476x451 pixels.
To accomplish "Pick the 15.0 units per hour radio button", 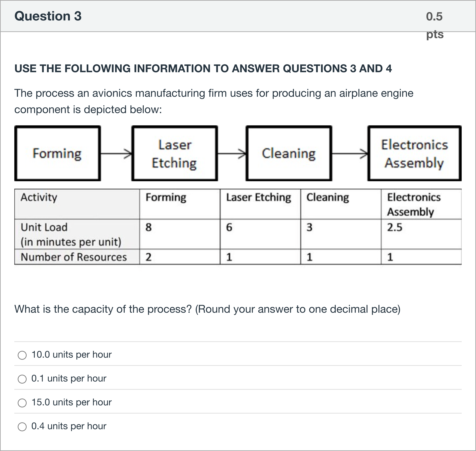I will 22,403.
